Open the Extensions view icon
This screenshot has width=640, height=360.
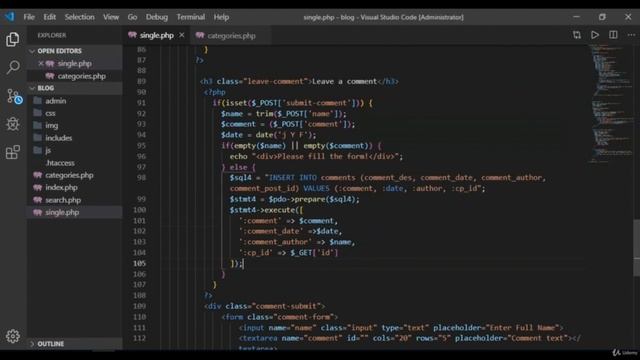point(13,152)
